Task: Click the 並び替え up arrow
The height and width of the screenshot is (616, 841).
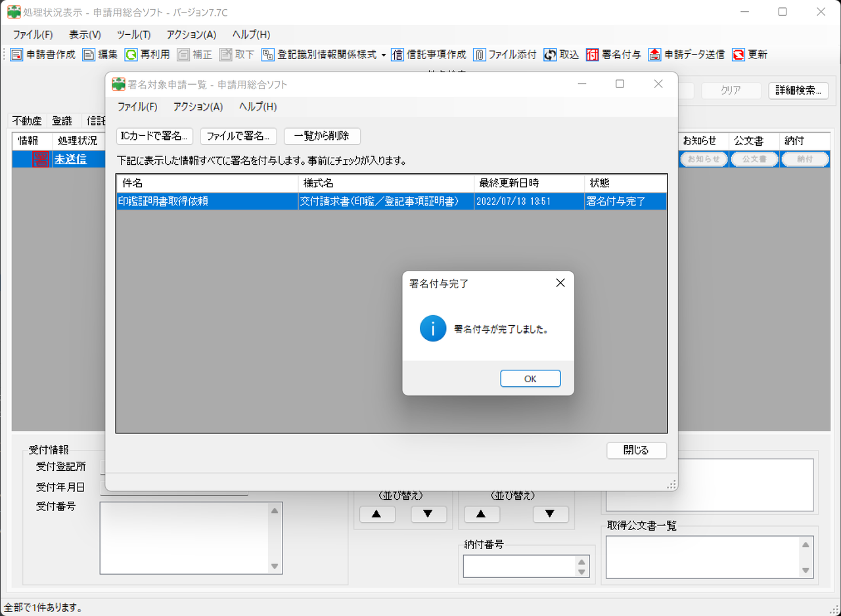Action: tap(376, 514)
